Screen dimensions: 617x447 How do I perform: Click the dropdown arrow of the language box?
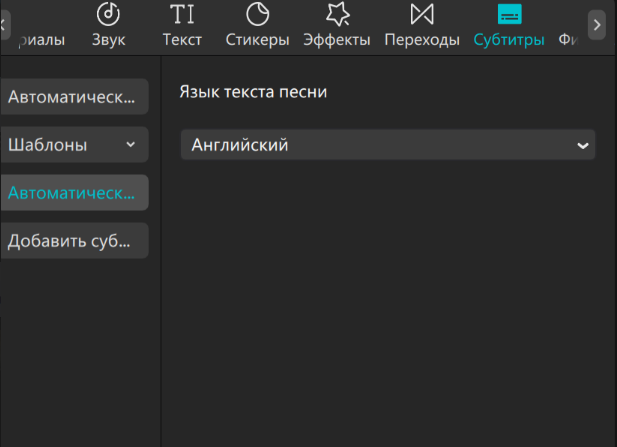583,146
